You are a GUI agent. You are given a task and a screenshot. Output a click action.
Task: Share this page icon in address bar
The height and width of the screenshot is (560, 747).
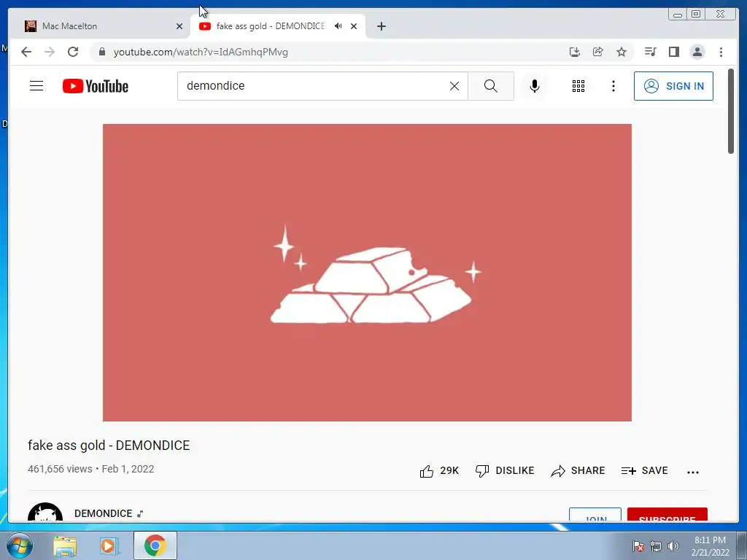pyautogui.click(x=598, y=52)
